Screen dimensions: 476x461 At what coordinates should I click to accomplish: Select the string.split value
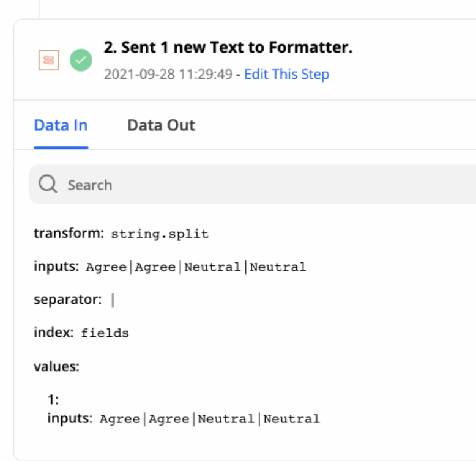coord(160,234)
